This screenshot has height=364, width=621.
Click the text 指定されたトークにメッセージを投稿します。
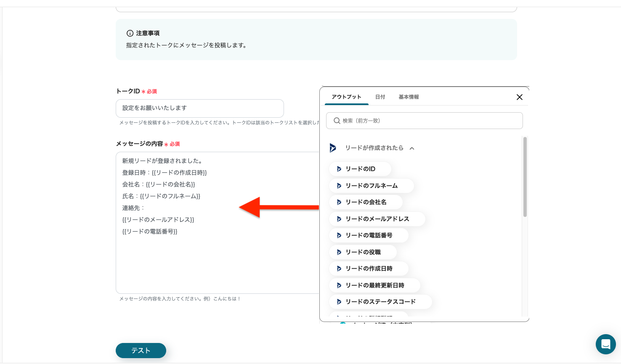tap(186, 45)
